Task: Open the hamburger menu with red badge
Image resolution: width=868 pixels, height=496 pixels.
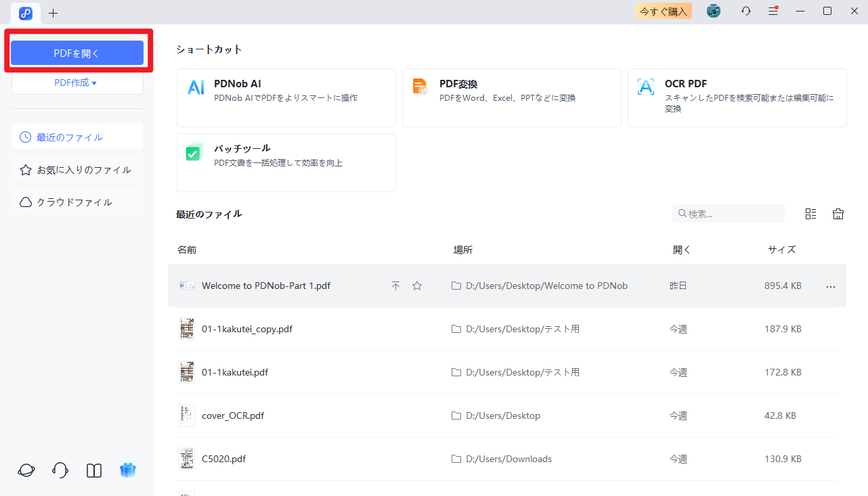Action: tap(773, 11)
